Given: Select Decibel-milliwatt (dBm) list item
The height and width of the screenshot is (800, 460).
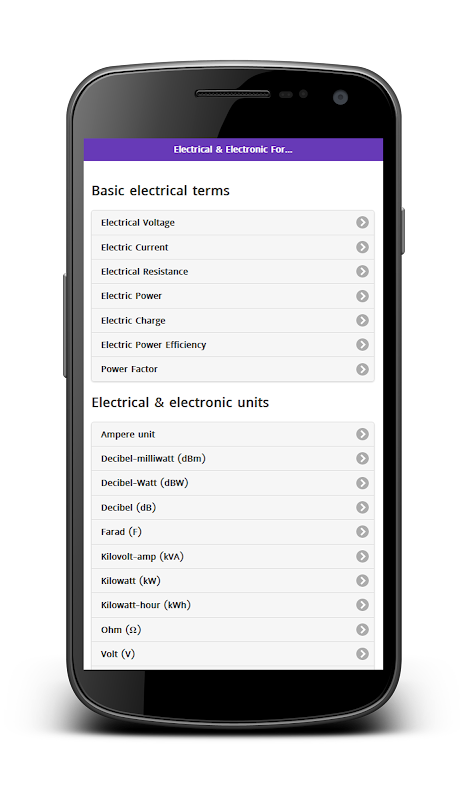Looking at the screenshot, I should [x=233, y=459].
